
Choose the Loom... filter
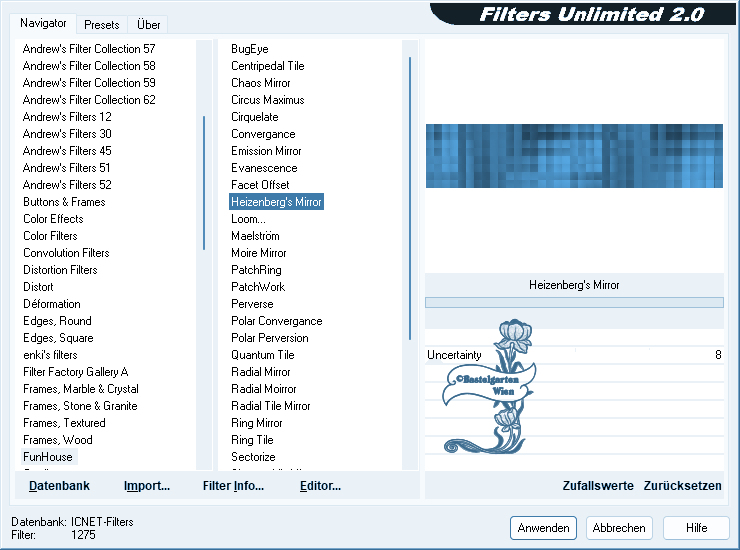248,219
